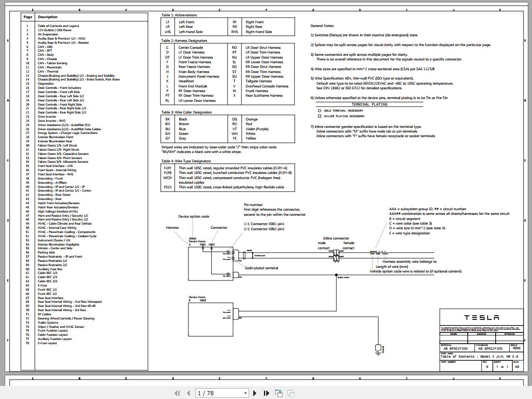
Task: Click the TESLA logo in the title block
Action: 482,318
